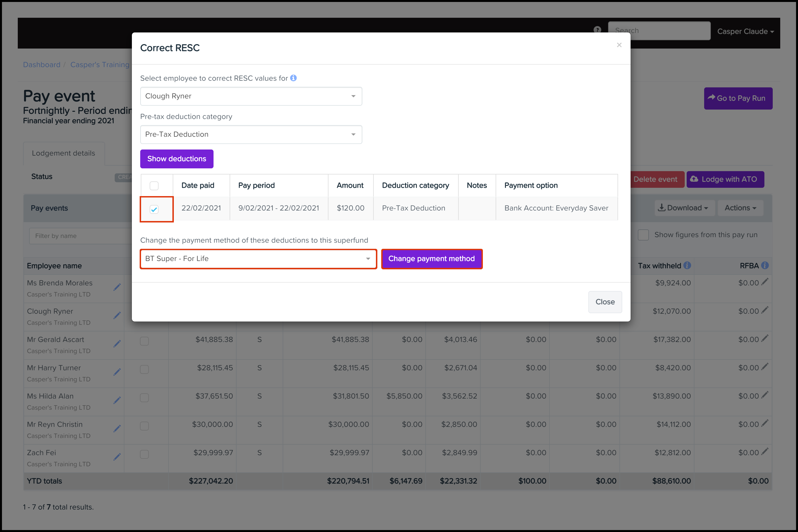Enable Show figures from this pay run
The height and width of the screenshot is (532, 798).
coord(643,235)
